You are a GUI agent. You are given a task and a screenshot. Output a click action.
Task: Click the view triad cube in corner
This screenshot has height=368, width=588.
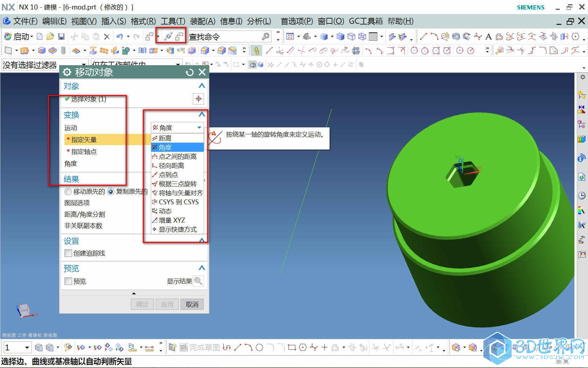point(25,311)
